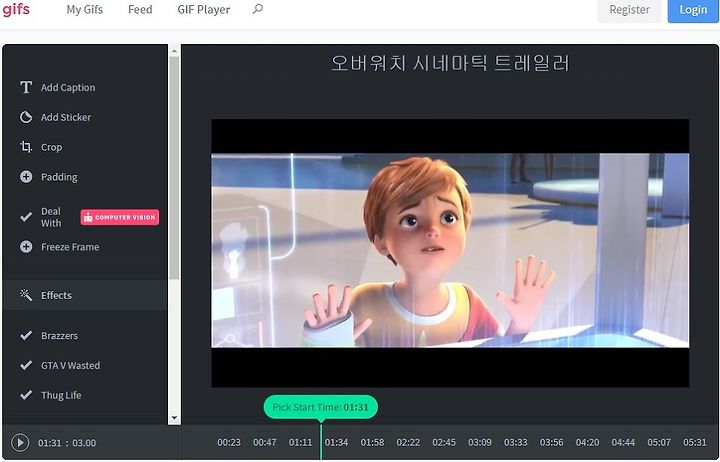Click the Add Caption T icon

[x=26, y=87]
